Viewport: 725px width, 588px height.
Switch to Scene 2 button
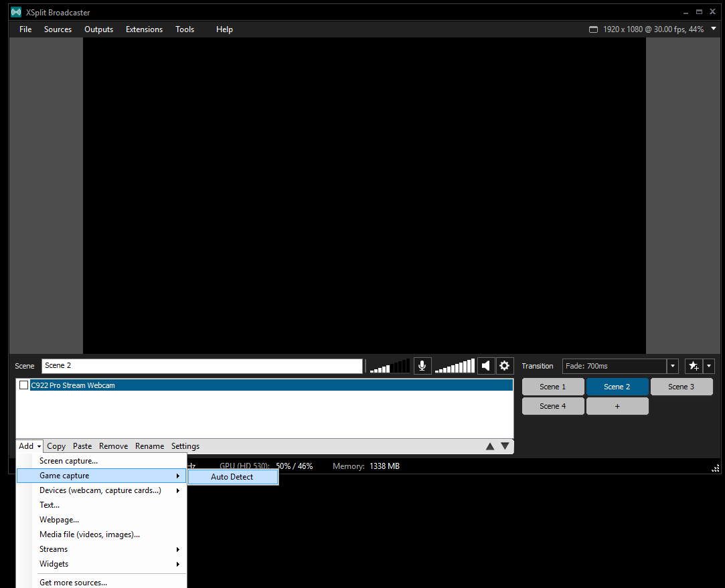point(617,387)
